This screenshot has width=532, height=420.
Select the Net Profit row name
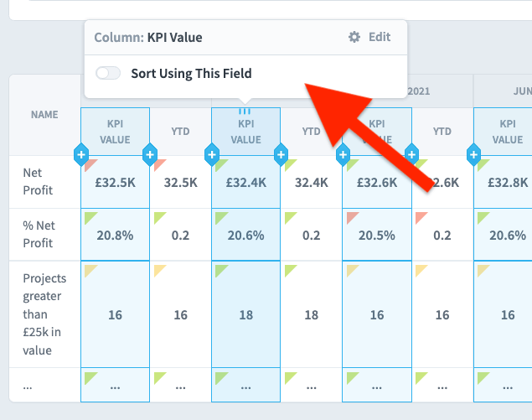coord(38,182)
